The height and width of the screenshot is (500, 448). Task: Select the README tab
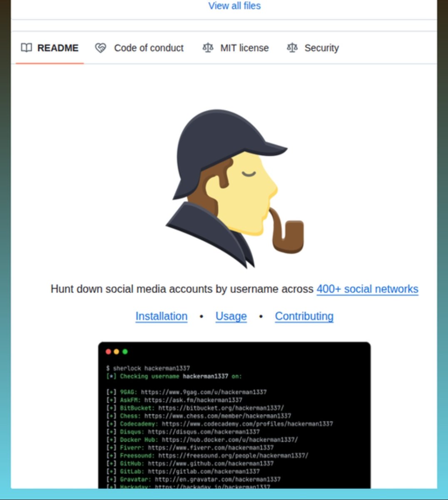(x=58, y=48)
